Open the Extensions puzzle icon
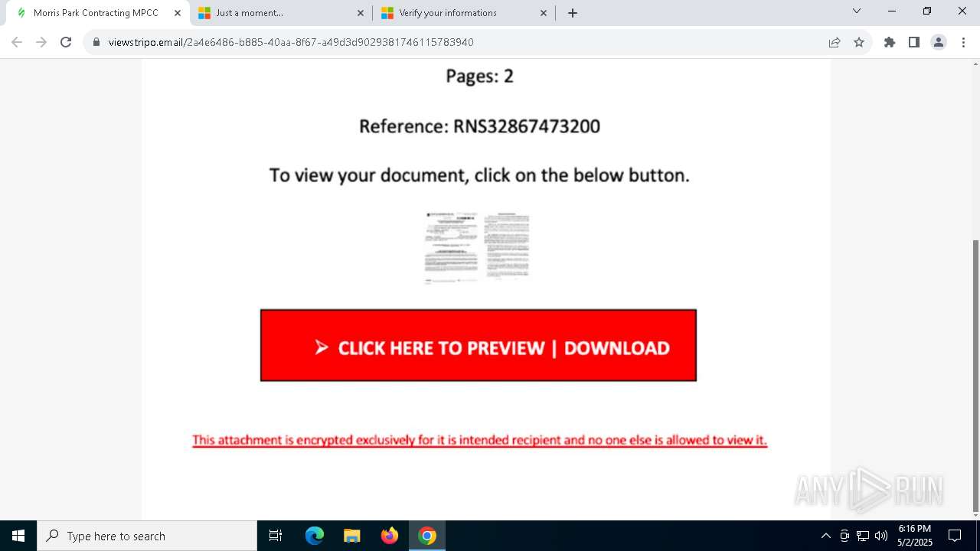This screenshot has width=980, height=551. click(x=890, y=42)
